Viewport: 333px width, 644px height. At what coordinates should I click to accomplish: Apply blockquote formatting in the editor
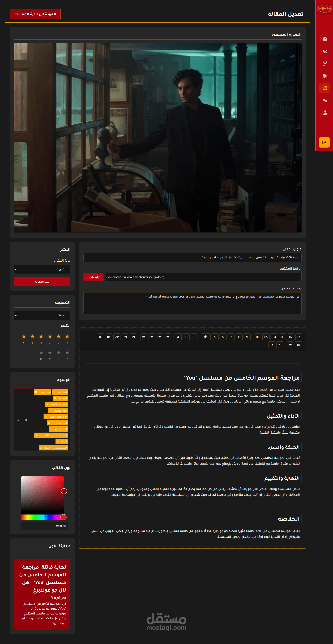click(178, 337)
